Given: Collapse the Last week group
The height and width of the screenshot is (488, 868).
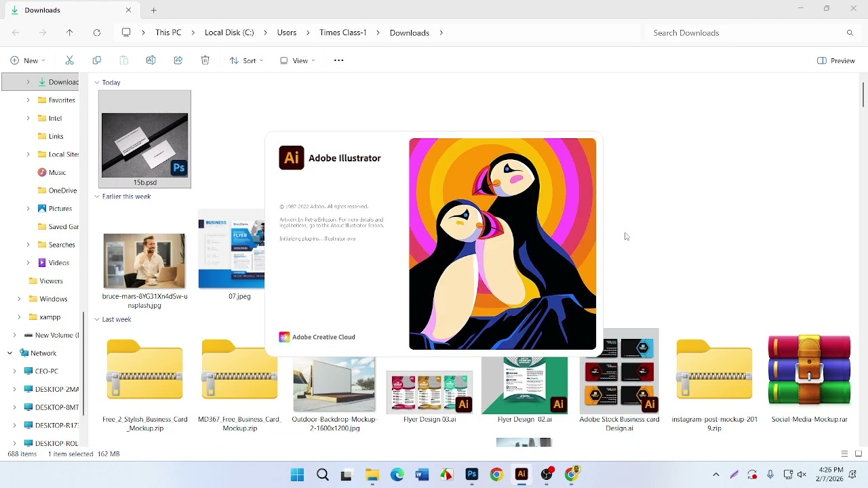Looking at the screenshot, I should tap(97, 319).
